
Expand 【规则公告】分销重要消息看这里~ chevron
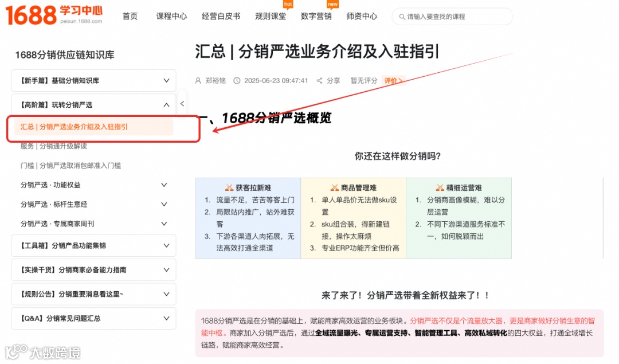167,294
